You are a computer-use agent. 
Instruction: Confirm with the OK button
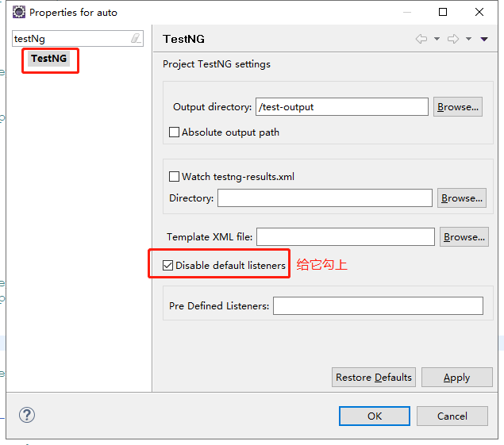[x=375, y=416]
